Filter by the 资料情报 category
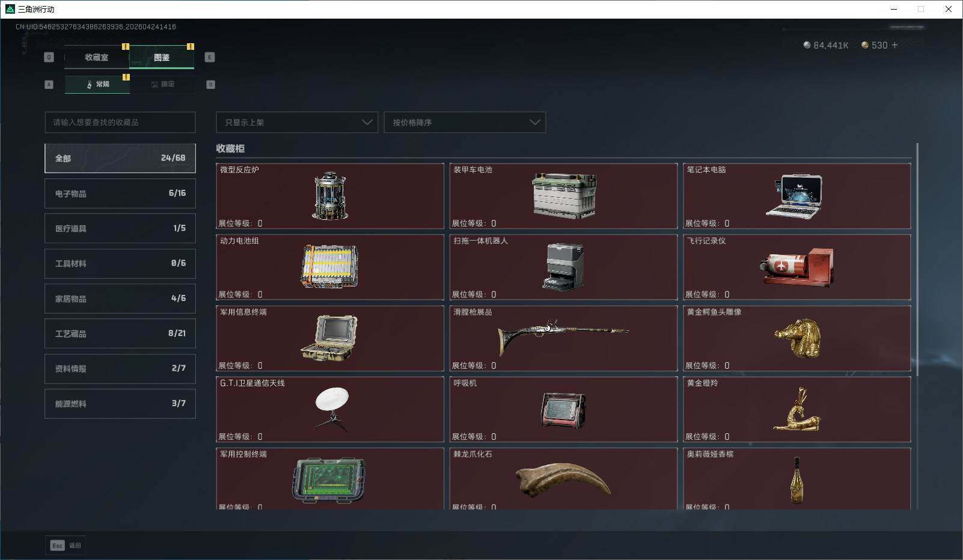Image resolution: width=963 pixels, height=560 pixels. pos(120,368)
